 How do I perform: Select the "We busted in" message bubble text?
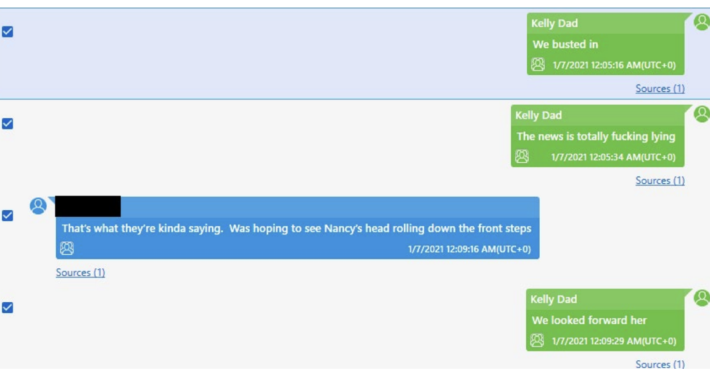(565, 44)
